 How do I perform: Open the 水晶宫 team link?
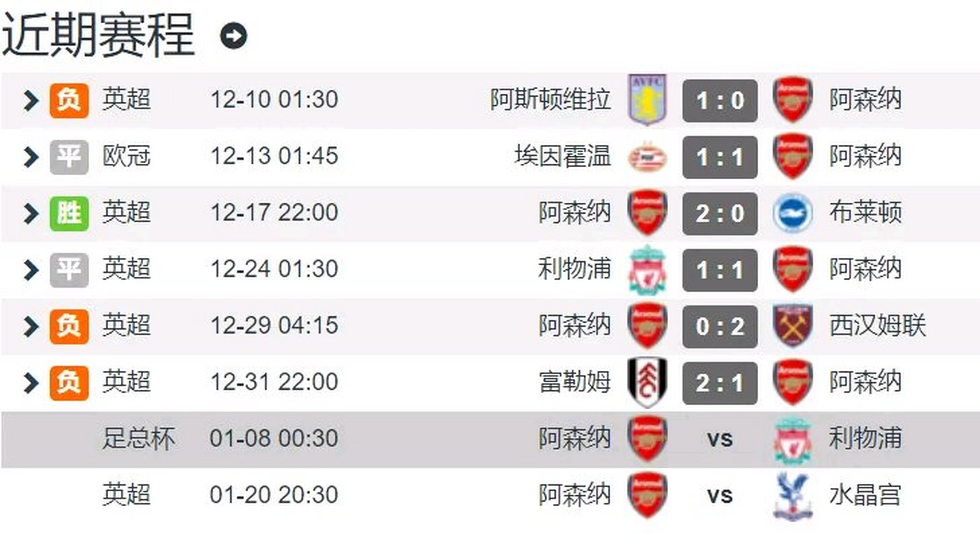pos(865,495)
